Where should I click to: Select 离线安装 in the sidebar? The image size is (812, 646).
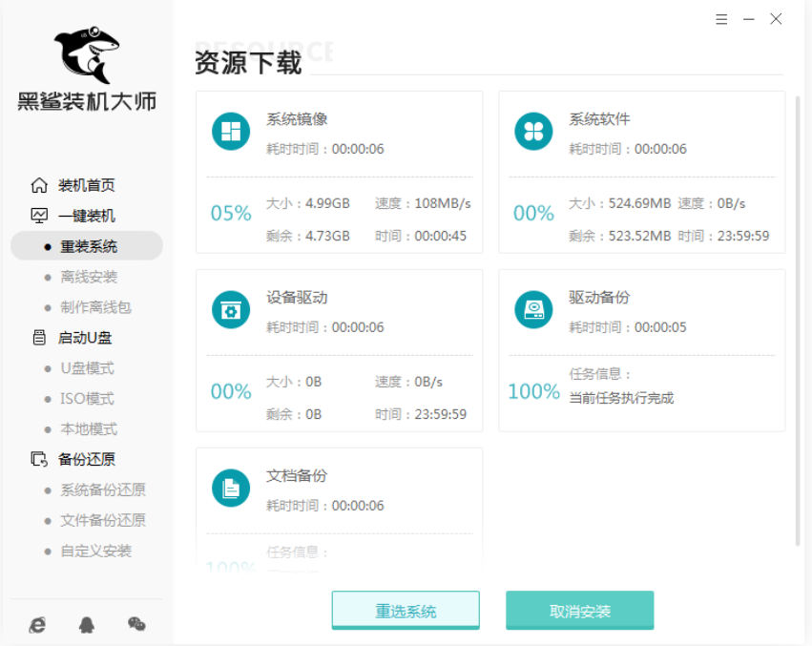click(x=89, y=277)
